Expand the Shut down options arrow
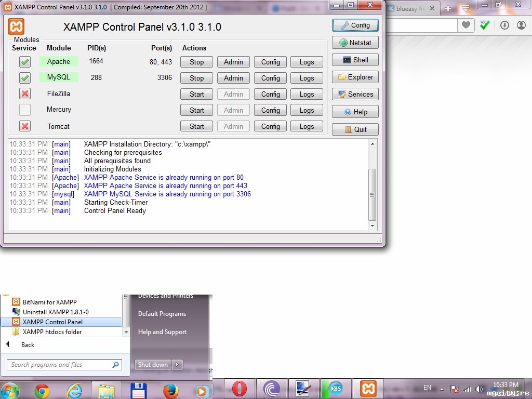 coord(178,365)
